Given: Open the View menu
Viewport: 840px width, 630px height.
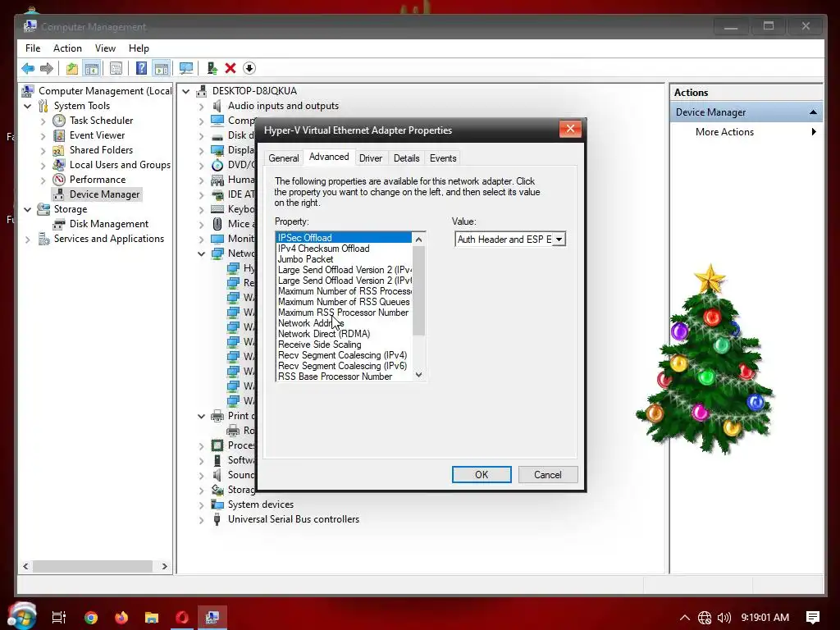Looking at the screenshot, I should 106,48.
